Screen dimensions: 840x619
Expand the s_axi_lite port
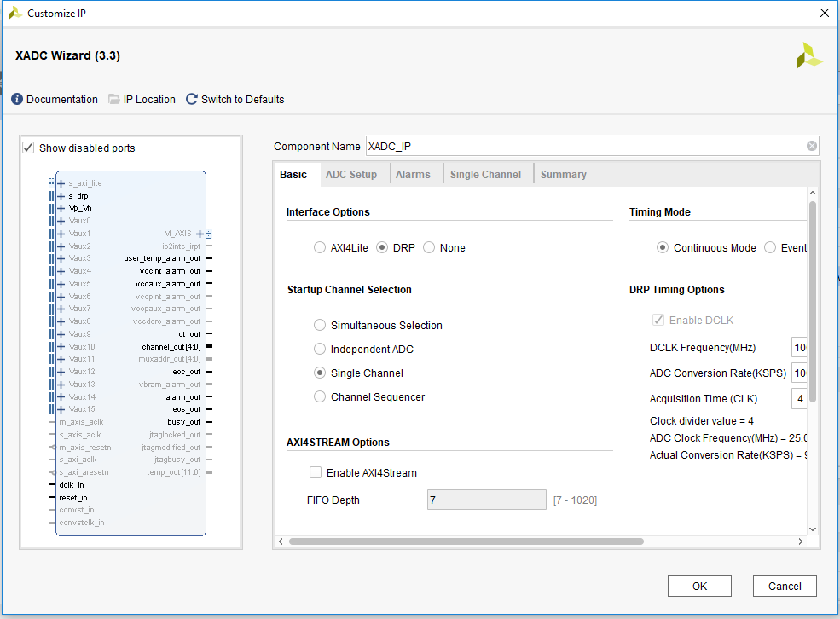tap(61, 183)
